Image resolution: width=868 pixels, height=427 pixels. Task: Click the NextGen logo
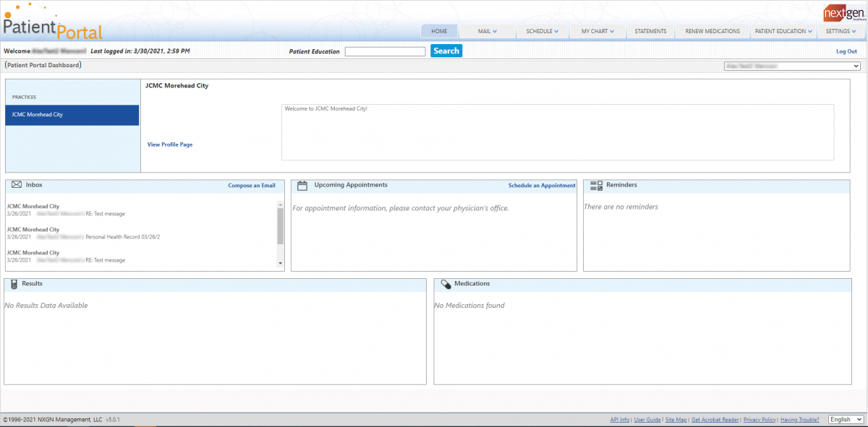click(844, 12)
